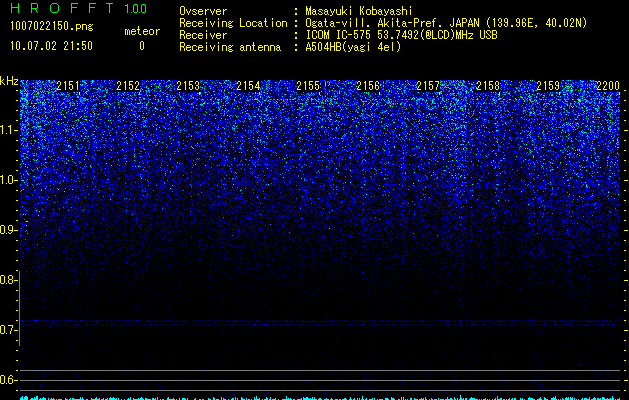This screenshot has width=629, height=400.
Task: Click the HROFFT 1.0.0 title text
Action: (78, 8)
